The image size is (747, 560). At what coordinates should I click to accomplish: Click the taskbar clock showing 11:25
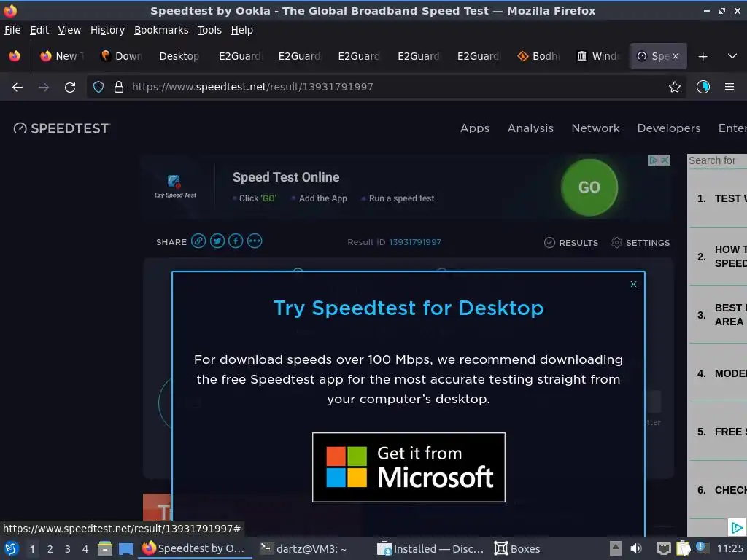pos(730,548)
